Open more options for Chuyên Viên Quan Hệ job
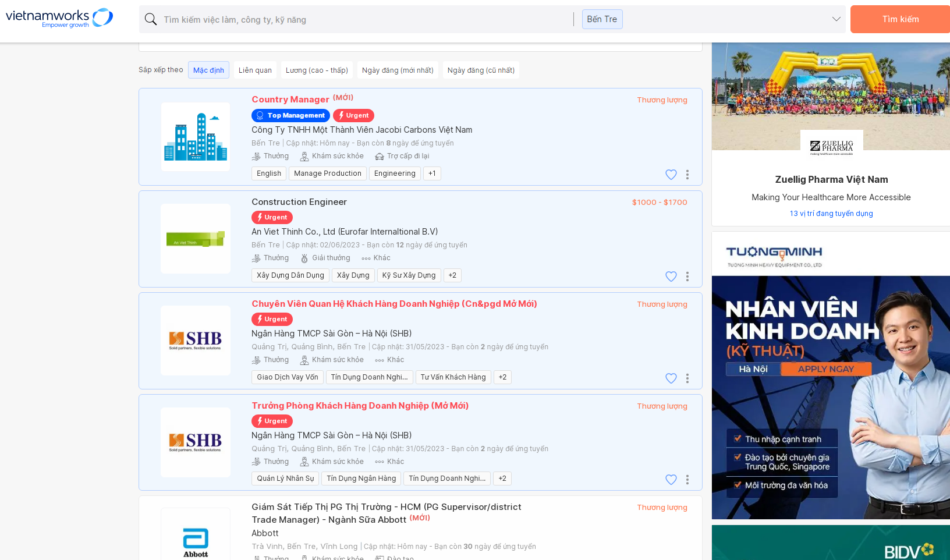This screenshot has height=560, width=950. click(687, 378)
